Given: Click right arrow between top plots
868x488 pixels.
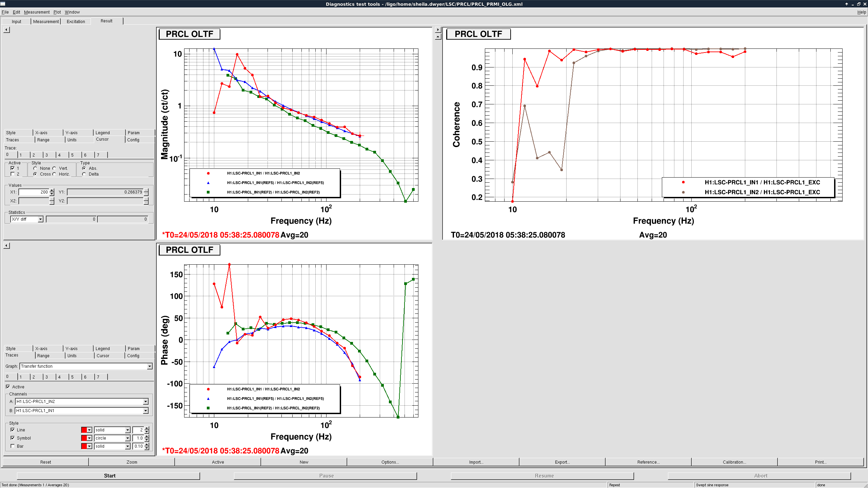Looking at the screenshot, I should click(x=438, y=30).
